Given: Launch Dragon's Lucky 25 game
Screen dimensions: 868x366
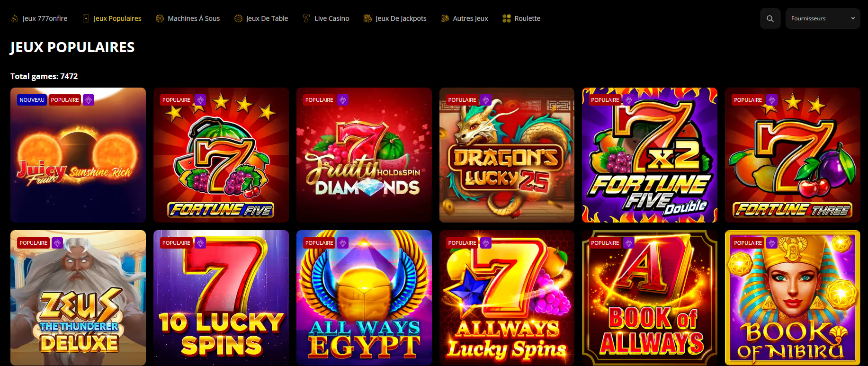Looking at the screenshot, I should click(507, 155).
